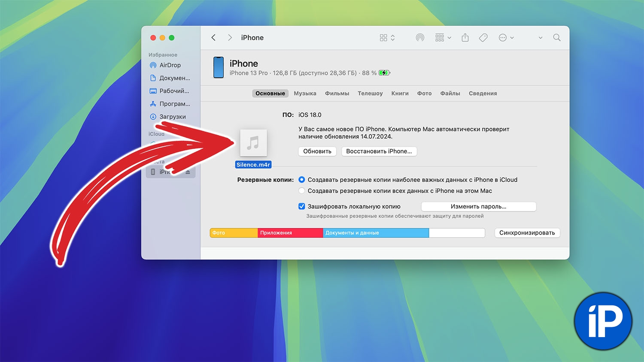This screenshot has width=644, height=362.
Task: Switch to the Музыка tab
Action: (x=305, y=94)
